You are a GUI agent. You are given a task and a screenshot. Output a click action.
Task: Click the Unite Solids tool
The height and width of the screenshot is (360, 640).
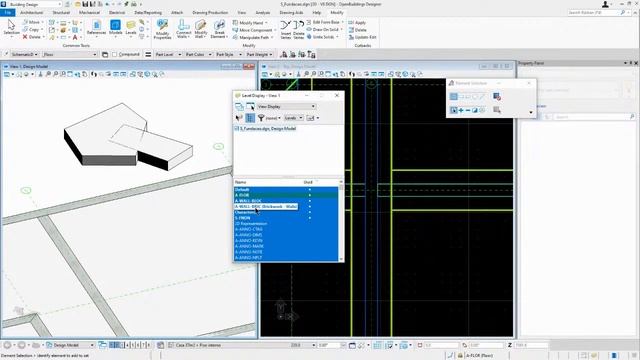[x=322, y=37]
